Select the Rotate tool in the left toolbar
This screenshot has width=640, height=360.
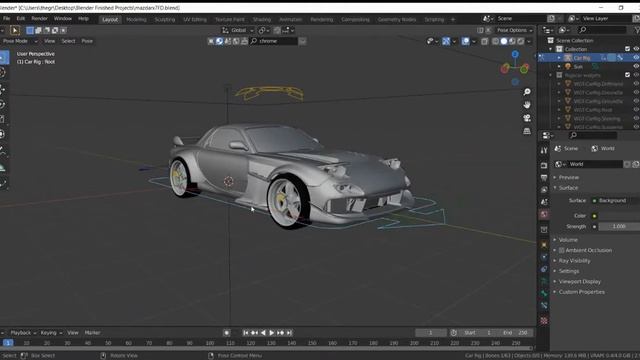[2, 104]
